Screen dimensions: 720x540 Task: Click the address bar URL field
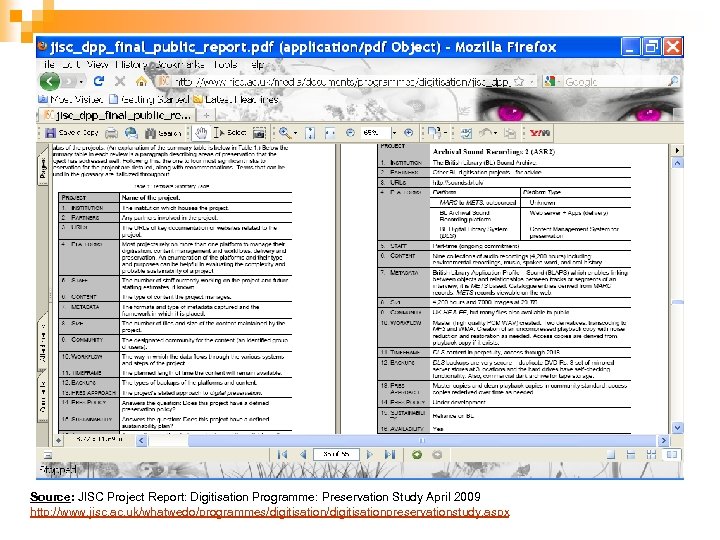pyautogui.click(x=341, y=82)
